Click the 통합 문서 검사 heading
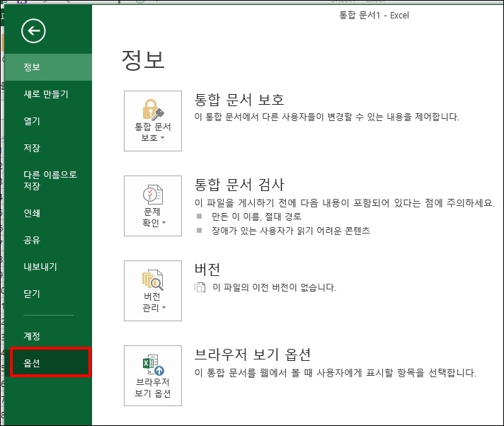 (x=239, y=185)
